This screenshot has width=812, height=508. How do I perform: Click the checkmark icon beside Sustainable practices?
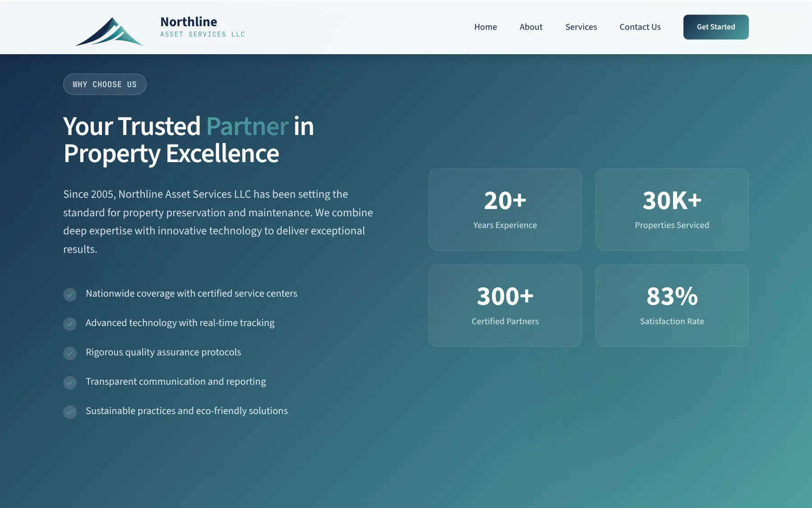pos(70,412)
